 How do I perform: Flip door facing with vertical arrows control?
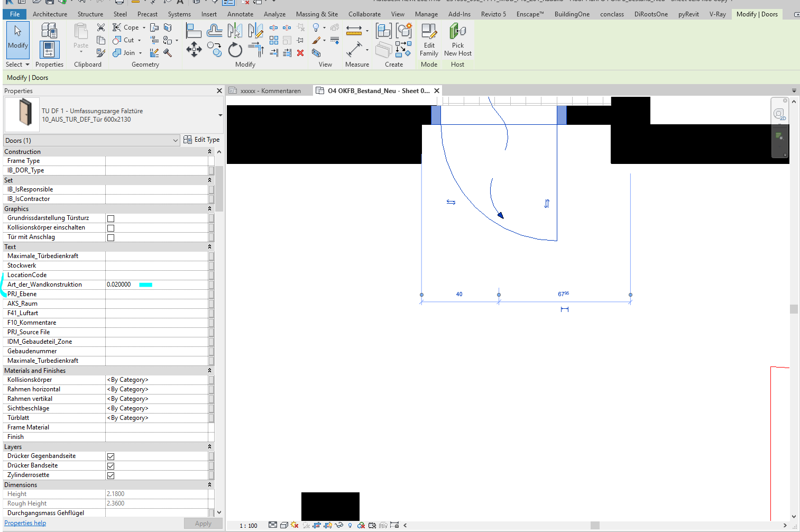click(x=547, y=204)
